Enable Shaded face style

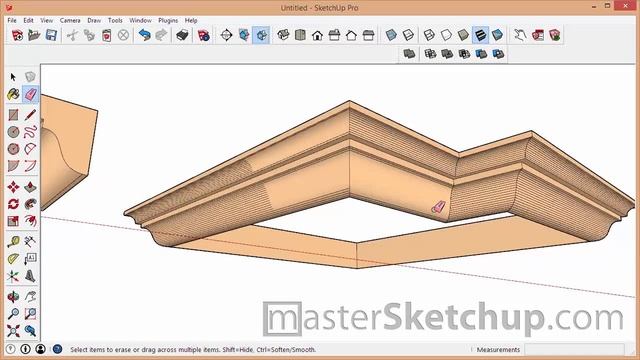click(x=463, y=35)
